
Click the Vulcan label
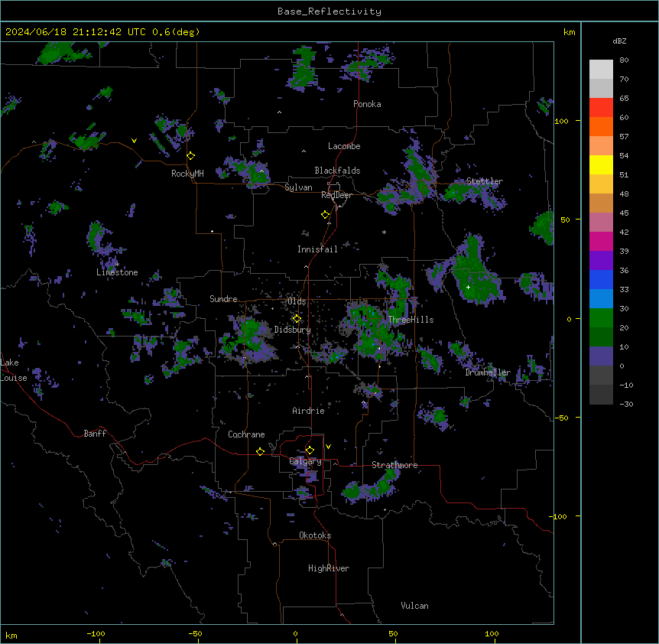click(x=415, y=606)
